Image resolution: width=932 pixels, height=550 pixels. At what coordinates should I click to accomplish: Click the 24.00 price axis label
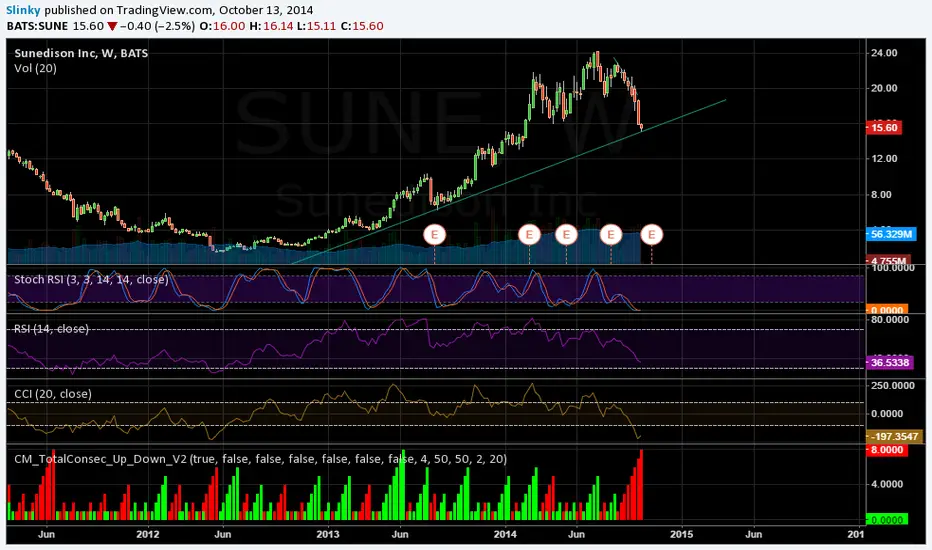tap(884, 53)
